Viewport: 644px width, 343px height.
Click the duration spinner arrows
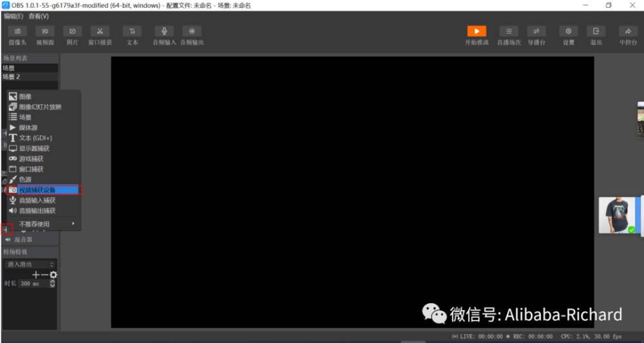click(x=52, y=284)
